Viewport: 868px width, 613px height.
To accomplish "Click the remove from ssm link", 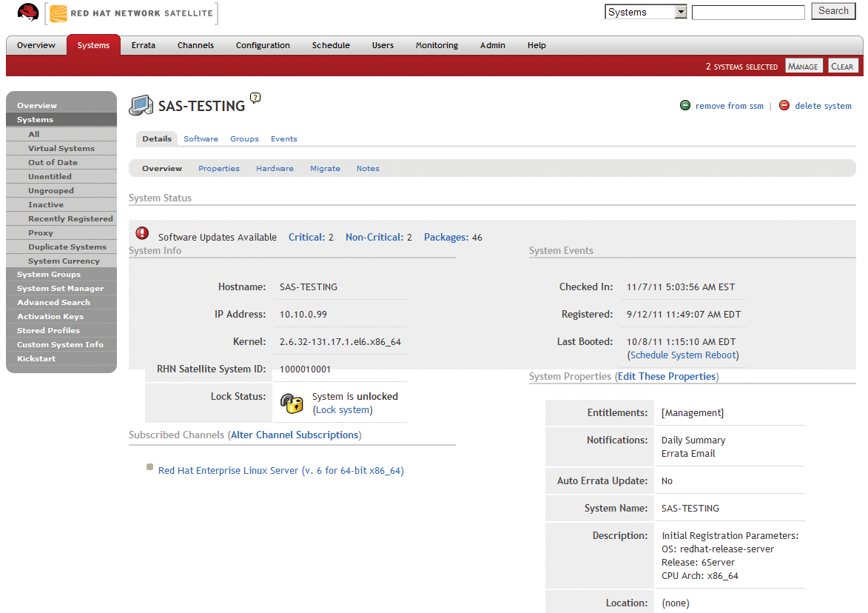I will (x=730, y=106).
